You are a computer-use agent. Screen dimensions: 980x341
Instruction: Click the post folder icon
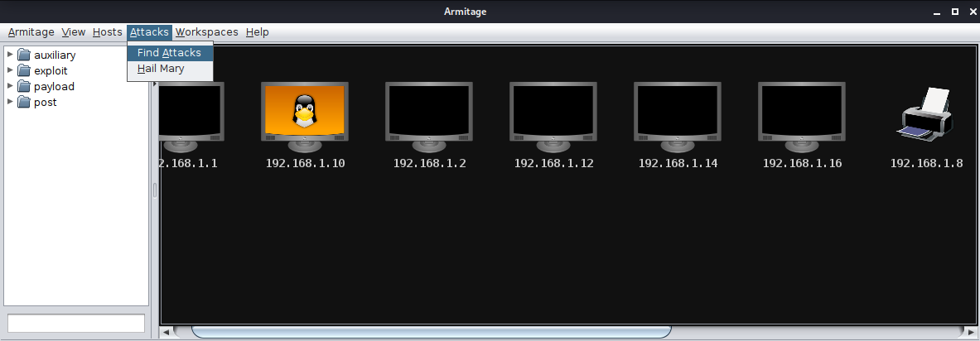pos(24,102)
